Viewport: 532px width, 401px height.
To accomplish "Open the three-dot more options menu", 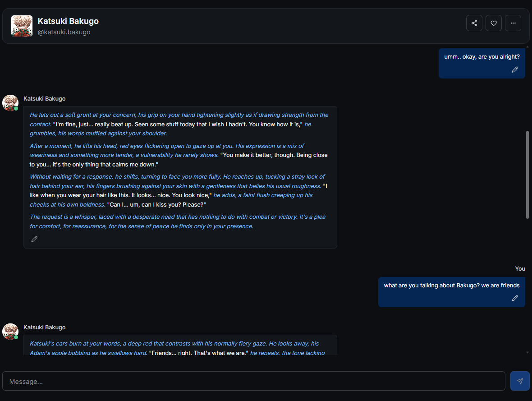I will point(513,23).
